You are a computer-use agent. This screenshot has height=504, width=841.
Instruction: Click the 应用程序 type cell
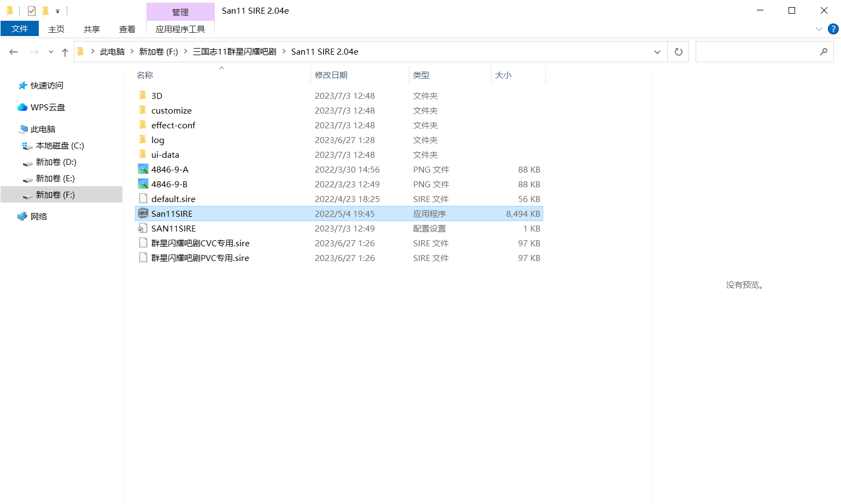430,214
